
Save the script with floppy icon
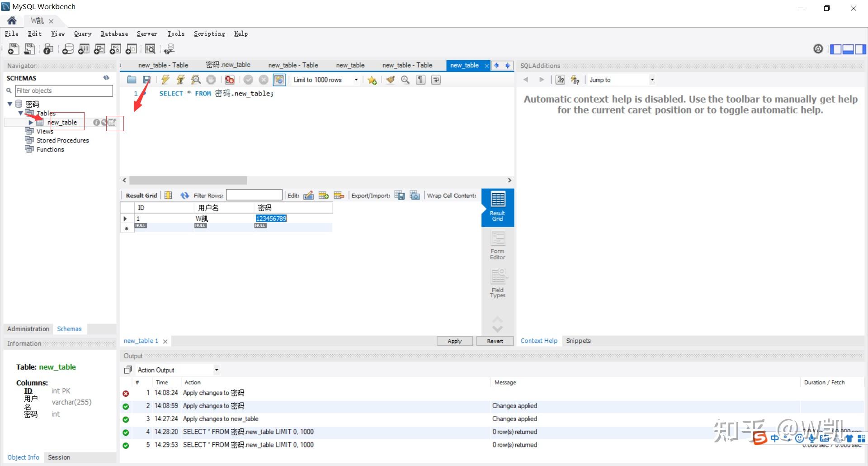(146, 80)
